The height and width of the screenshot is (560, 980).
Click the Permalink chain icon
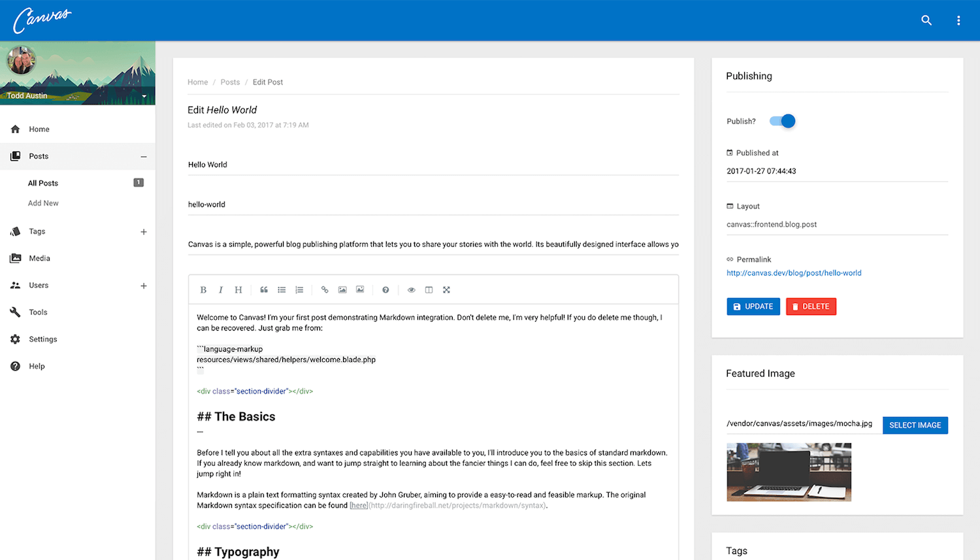point(730,259)
